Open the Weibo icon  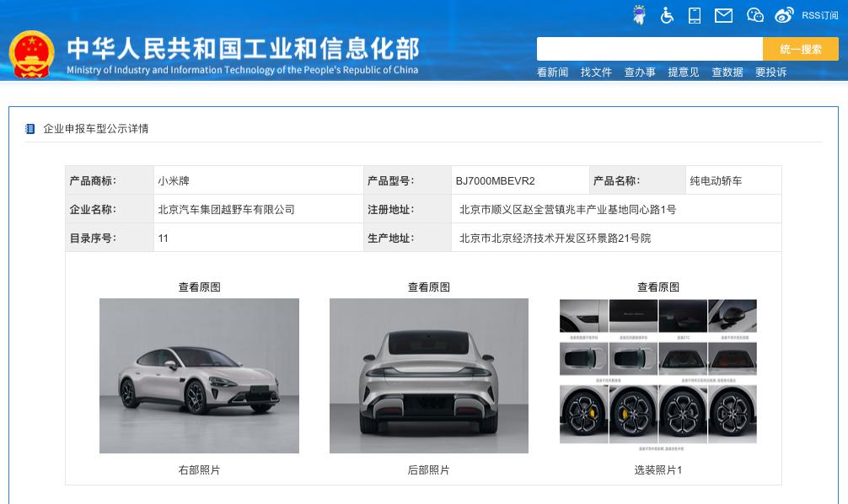tap(784, 15)
